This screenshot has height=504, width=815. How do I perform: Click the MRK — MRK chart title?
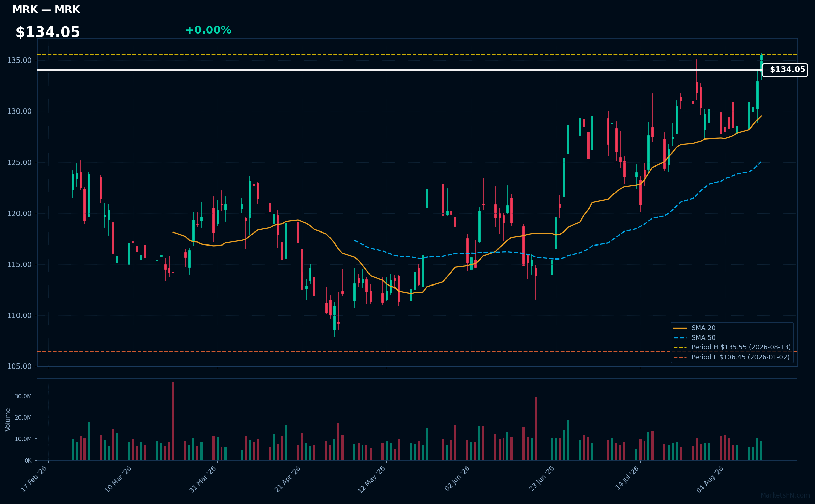click(46, 9)
